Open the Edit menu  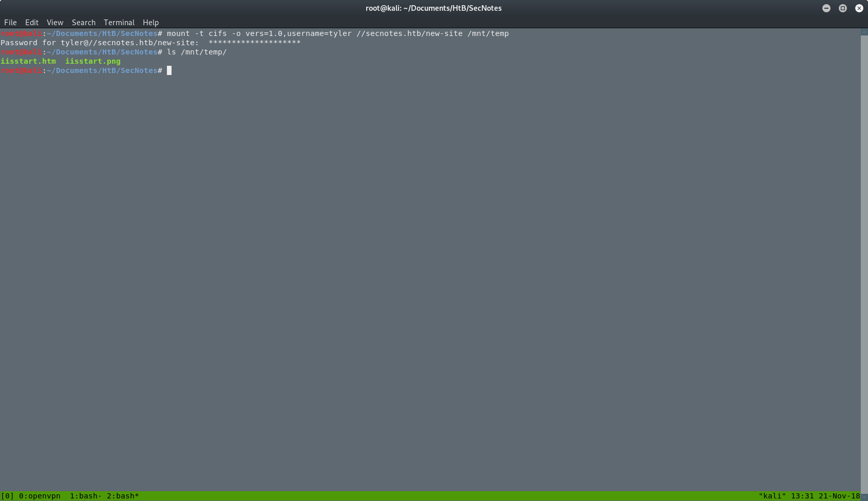pos(32,23)
